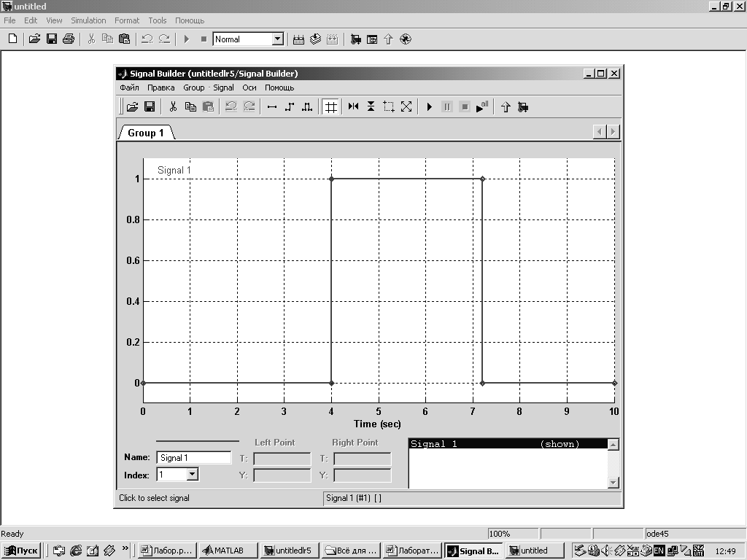Open model file in untitled window toolbar
This screenshot has width=747, height=560.
[34, 39]
